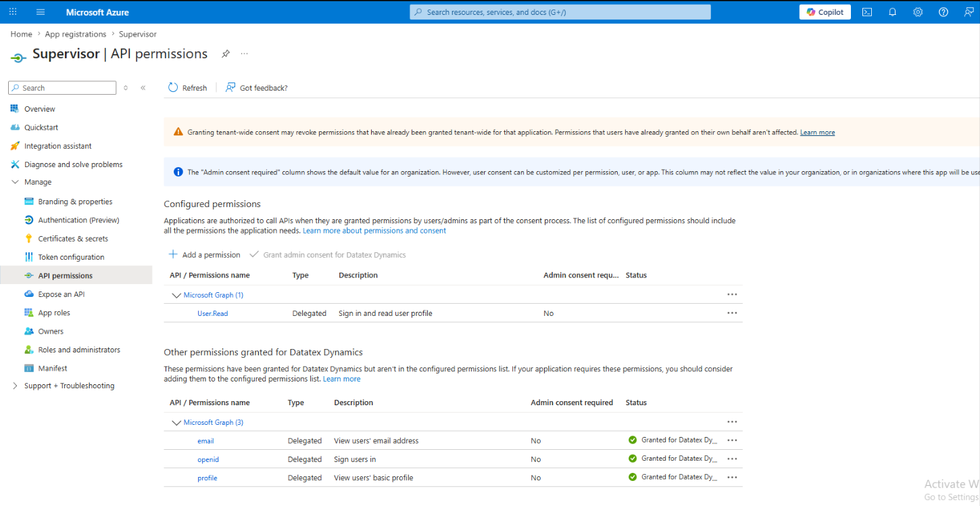
Task: Open Branding & properties
Action: (76, 202)
